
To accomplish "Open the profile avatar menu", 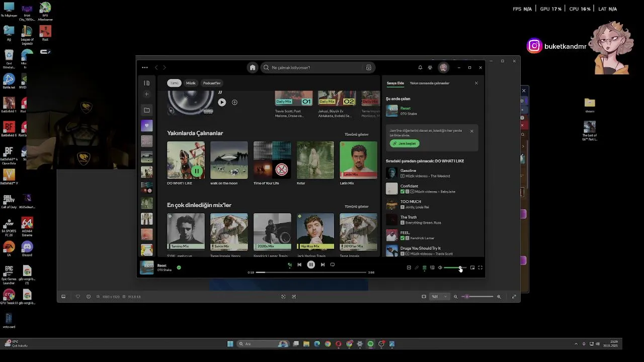I will click(x=443, y=67).
